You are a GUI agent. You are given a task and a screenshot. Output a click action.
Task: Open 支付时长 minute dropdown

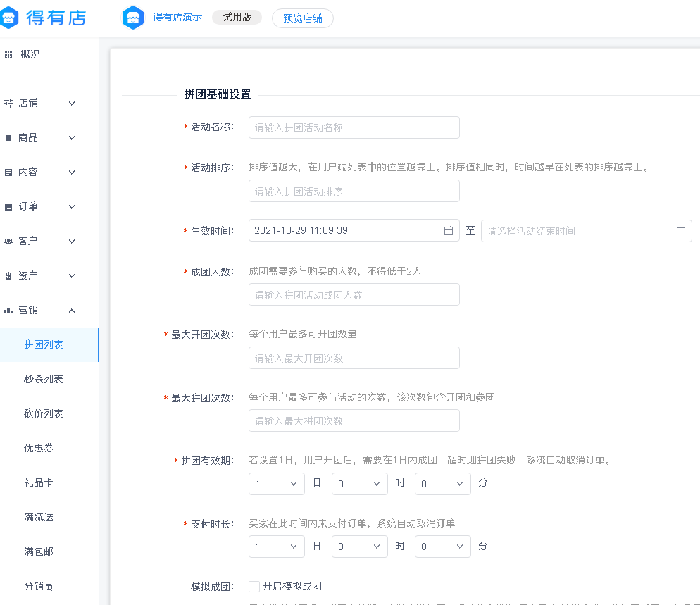coord(443,547)
